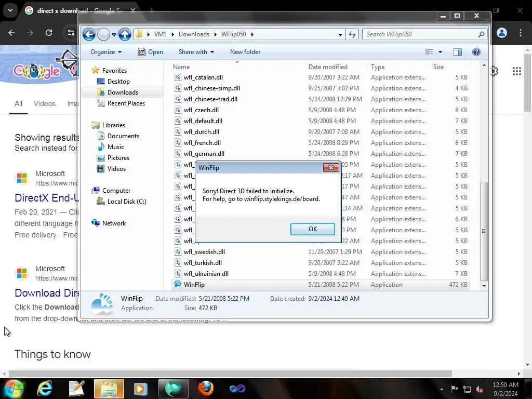Open the Chrome three-dot menu

point(521,33)
